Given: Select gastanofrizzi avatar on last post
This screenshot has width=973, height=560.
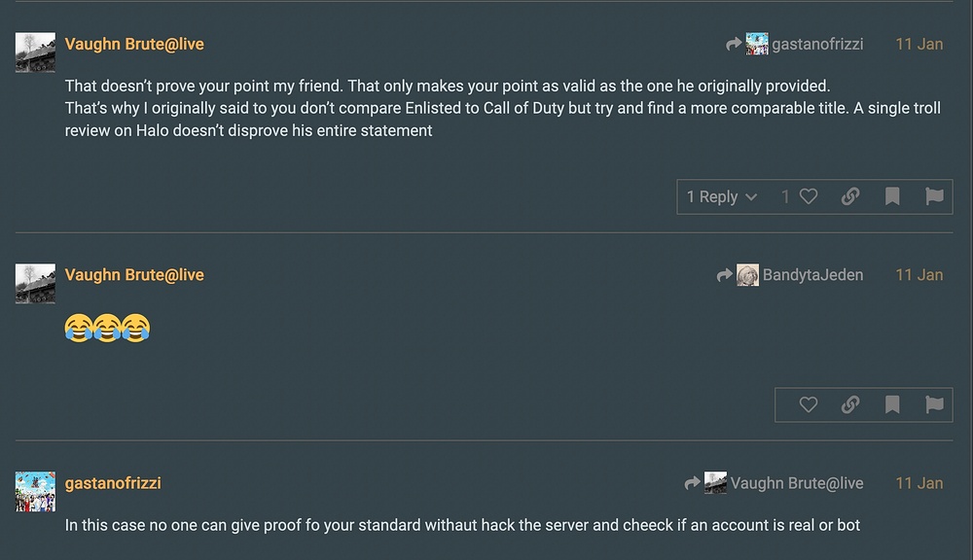Looking at the screenshot, I should (x=35, y=491).
